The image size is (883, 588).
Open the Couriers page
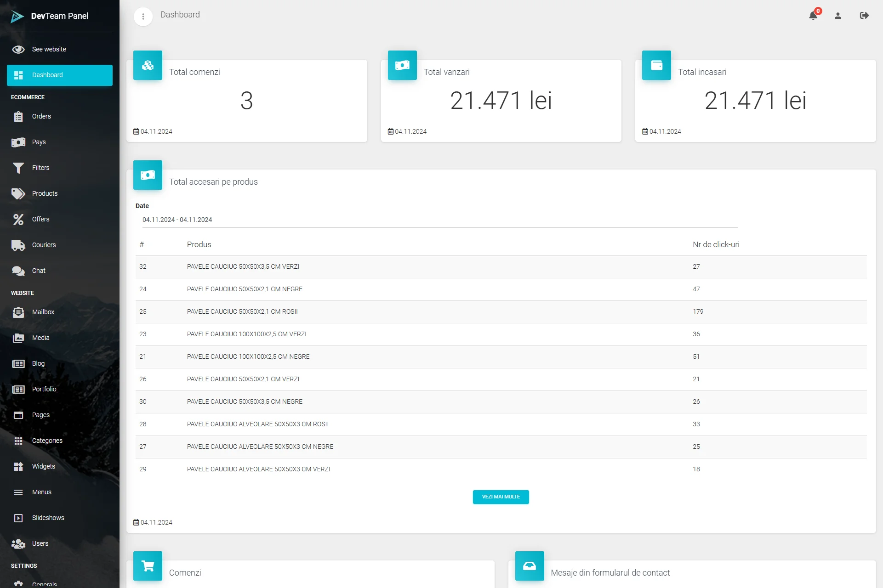coord(44,245)
